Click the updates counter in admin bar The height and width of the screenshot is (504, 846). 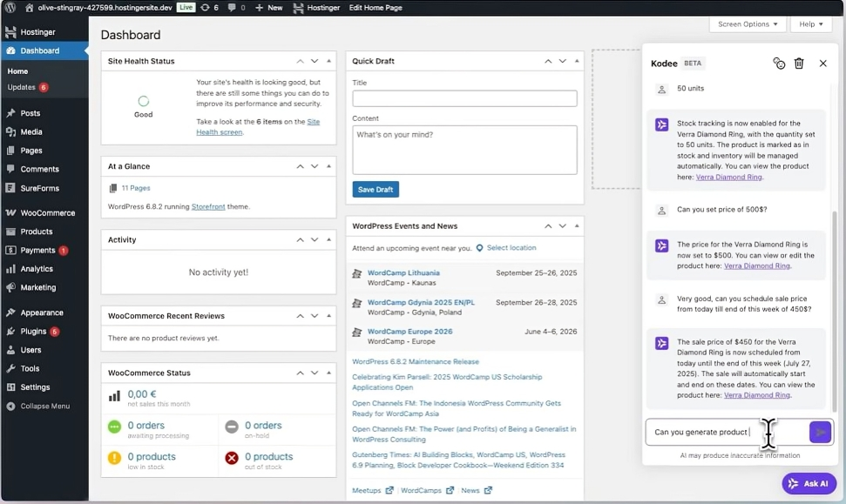(209, 8)
